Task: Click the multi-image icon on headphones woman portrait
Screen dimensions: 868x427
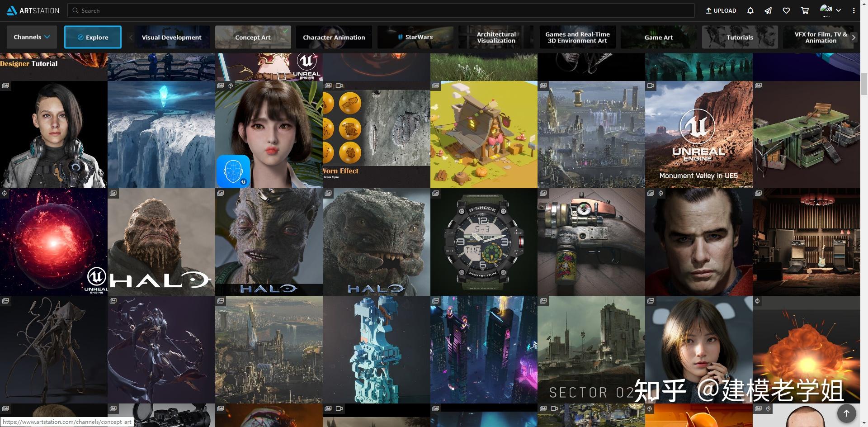Action: [5, 85]
